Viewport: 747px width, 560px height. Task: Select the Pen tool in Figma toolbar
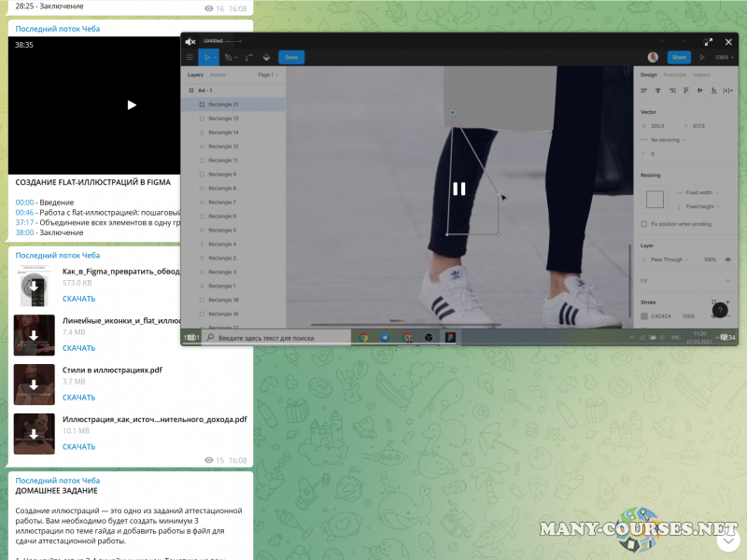point(229,57)
